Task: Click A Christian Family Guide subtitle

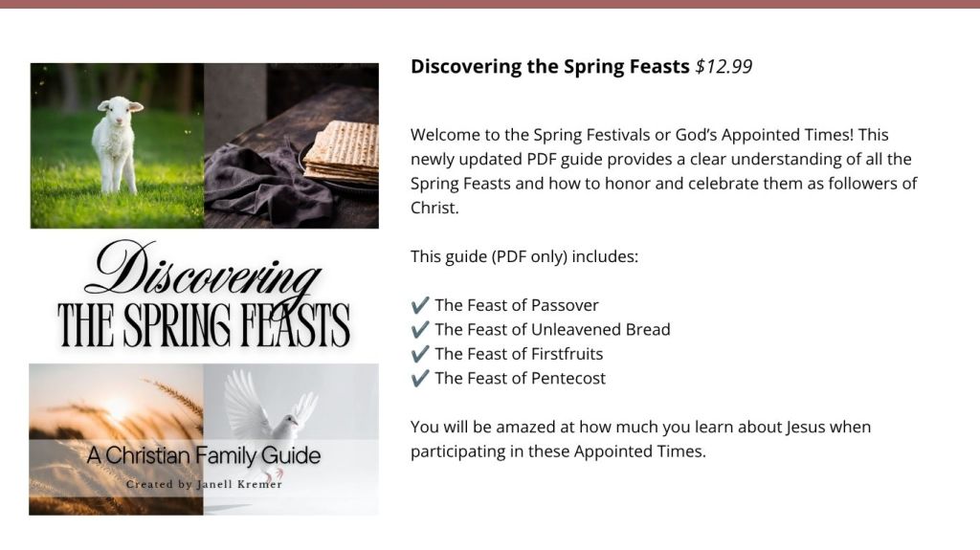Action: [x=204, y=455]
